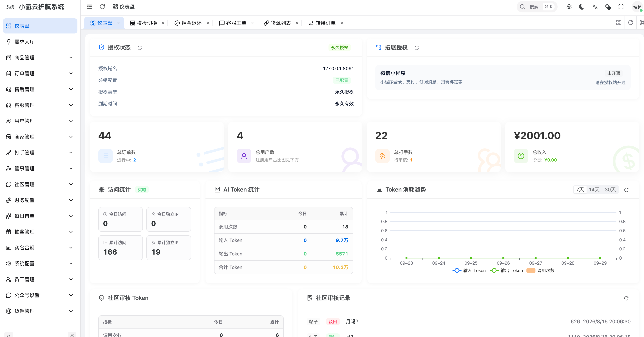
Task: Expand the 财务配置 sidebar menu
Action: click(x=40, y=200)
